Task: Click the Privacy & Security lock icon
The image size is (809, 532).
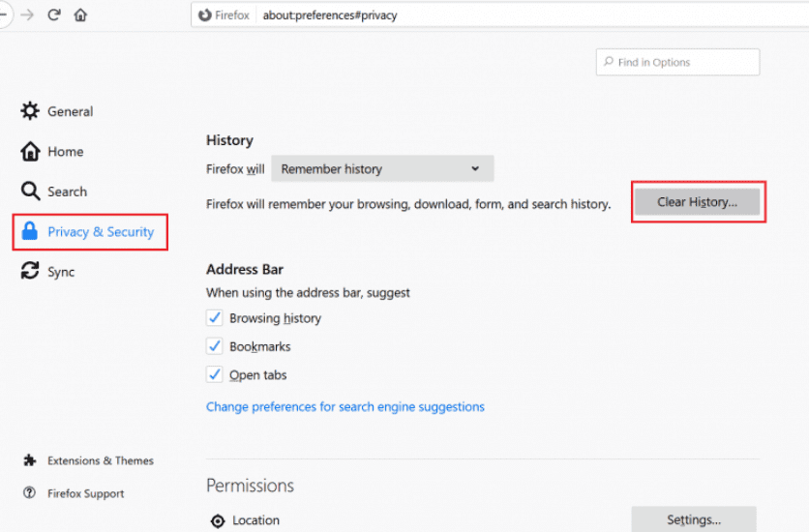Action: [29, 231]
